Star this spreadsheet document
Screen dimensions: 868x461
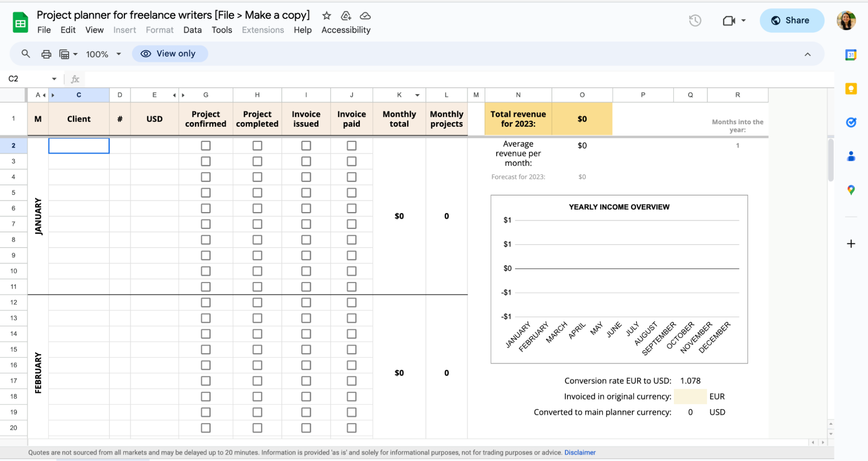(327, 16)
